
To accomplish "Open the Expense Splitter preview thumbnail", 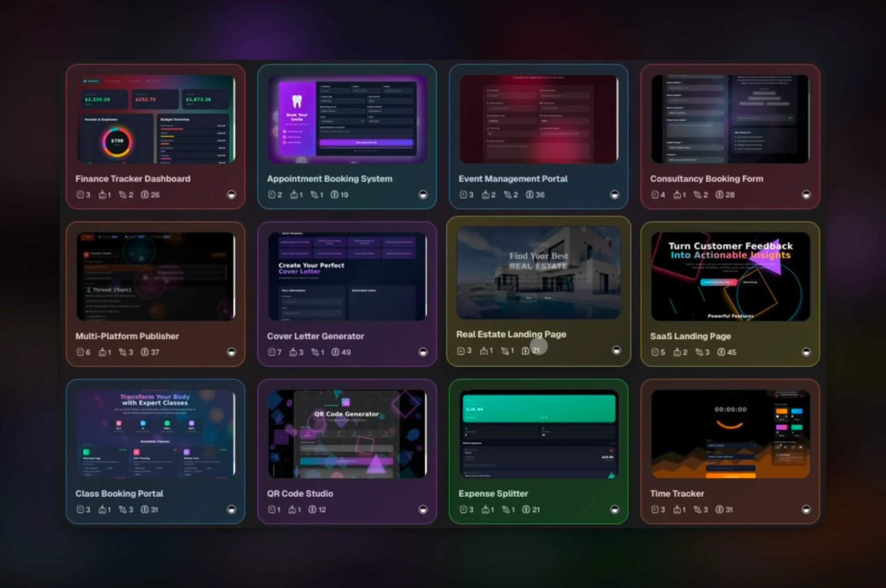I will 539,434.
